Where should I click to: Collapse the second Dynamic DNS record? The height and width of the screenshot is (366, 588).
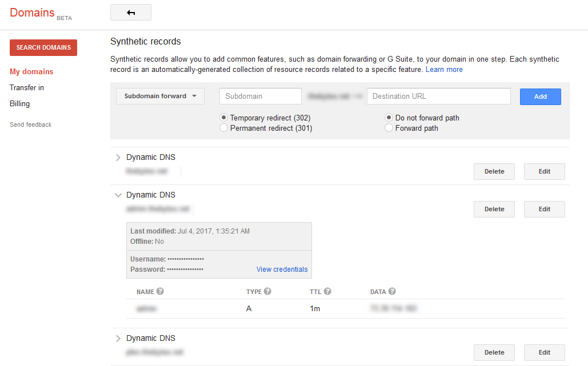(x=118, y=195)
